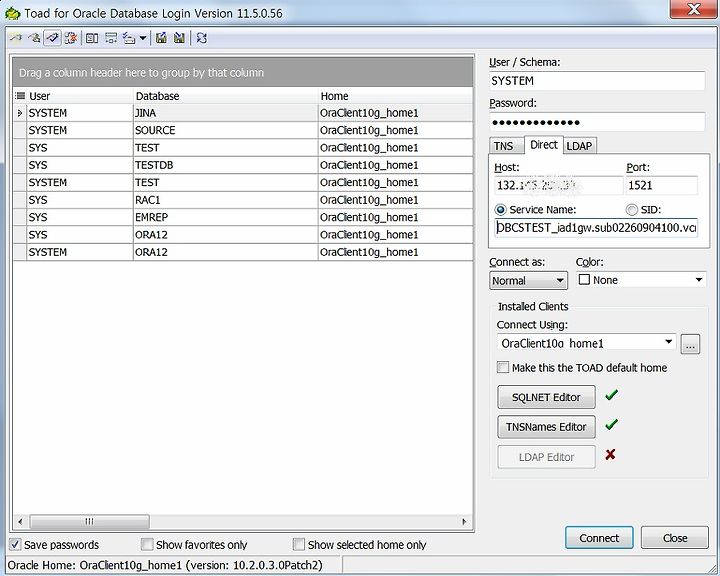720x576 pixels.
Task: Click the export connections icon, blue up-arrow
Action: pyautogui.click(x=161, y=38)
